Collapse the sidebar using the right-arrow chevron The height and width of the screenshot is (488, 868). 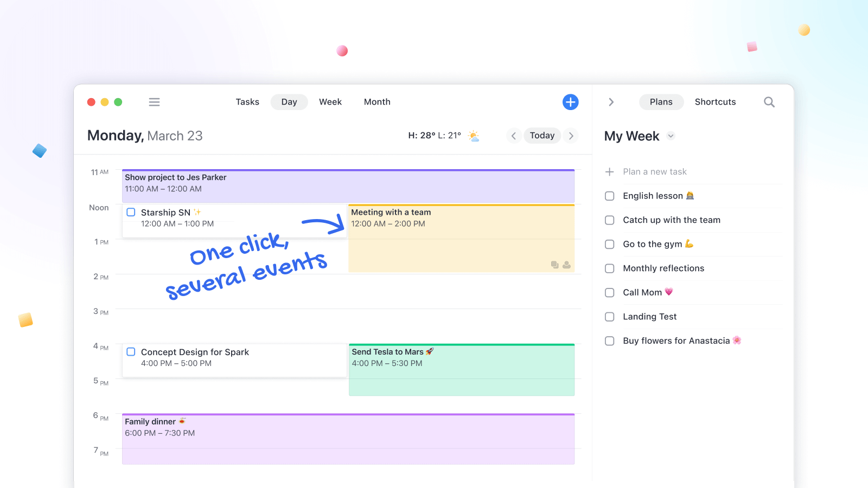tap(611, 102)
